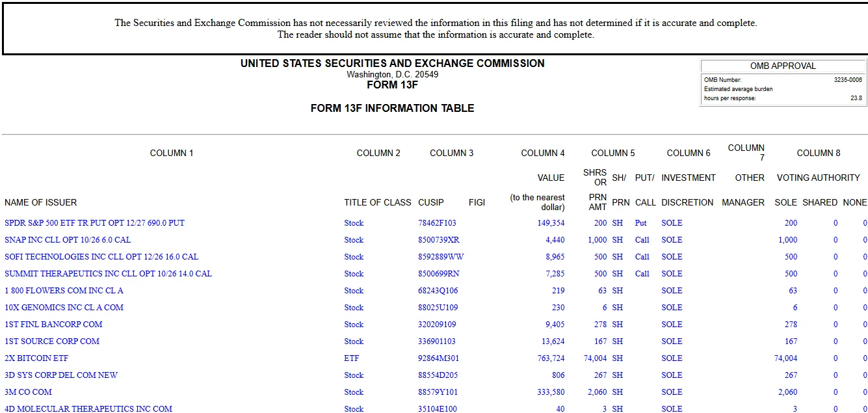Screen dimensions: 868x413
Task: Click Call label in SOFI TECHNOLOGIES row
Action: click(x=642, y=257)
